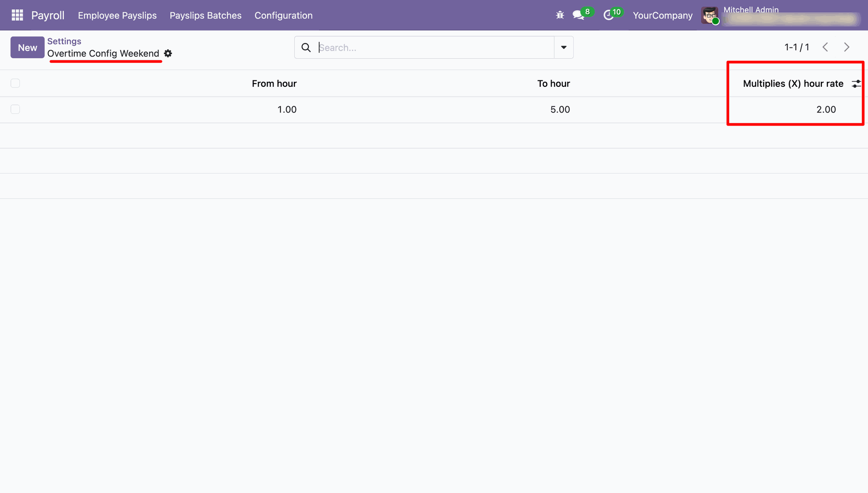
Task: Open the gear actions menu beside Overtime Config Weekend
Action: 168,53
